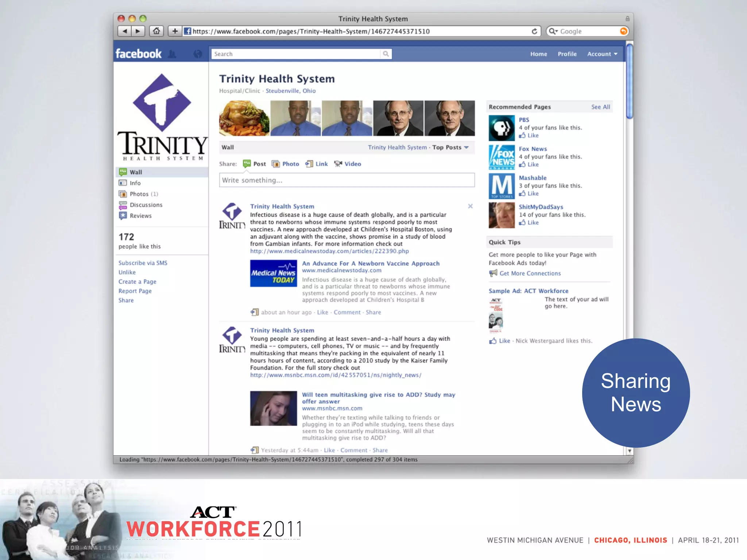The width and height of the screenshot is (747, 560).
Task: Go to Facebook Home
Action: 538,54
